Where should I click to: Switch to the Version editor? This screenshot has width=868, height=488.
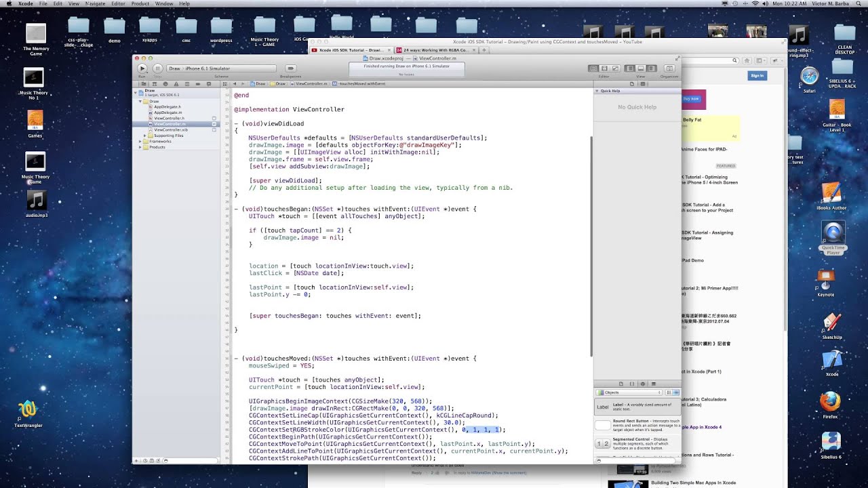coord(615,68)
